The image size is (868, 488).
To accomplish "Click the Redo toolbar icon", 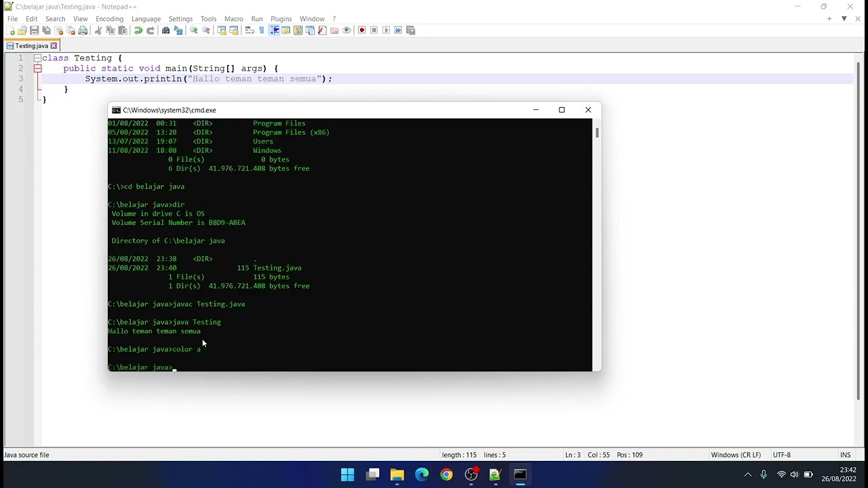I will (151, 30).
